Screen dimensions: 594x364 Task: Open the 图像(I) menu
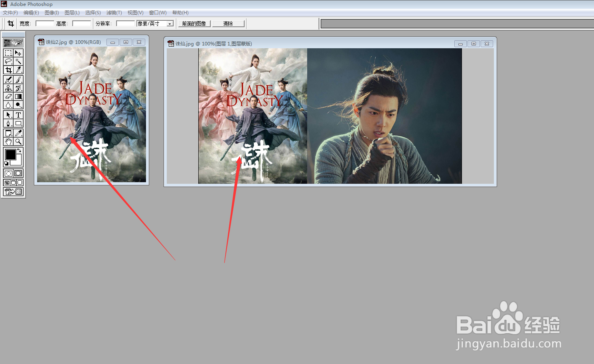[52, 13]
